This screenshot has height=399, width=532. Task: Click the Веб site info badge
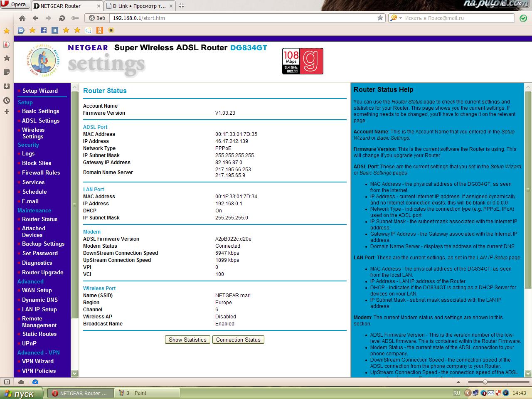click(x=97, y=18)
